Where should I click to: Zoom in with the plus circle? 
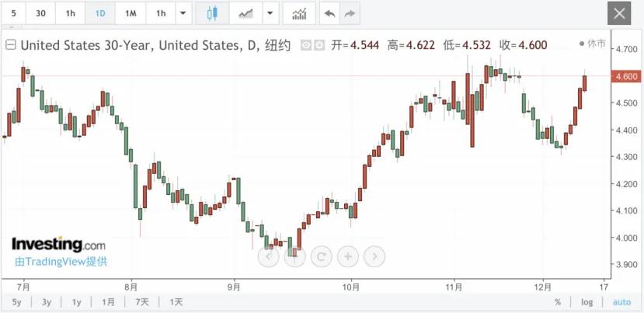tap(348, 257)
